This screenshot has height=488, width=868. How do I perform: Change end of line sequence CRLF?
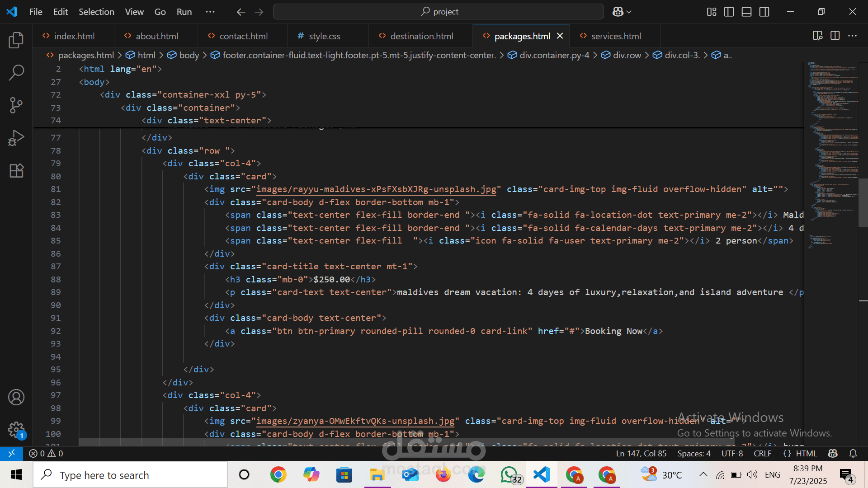coord(763,453)
